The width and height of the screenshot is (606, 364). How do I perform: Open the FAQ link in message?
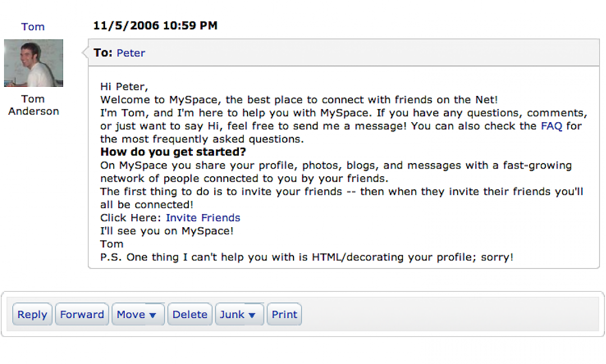point(551,126)
